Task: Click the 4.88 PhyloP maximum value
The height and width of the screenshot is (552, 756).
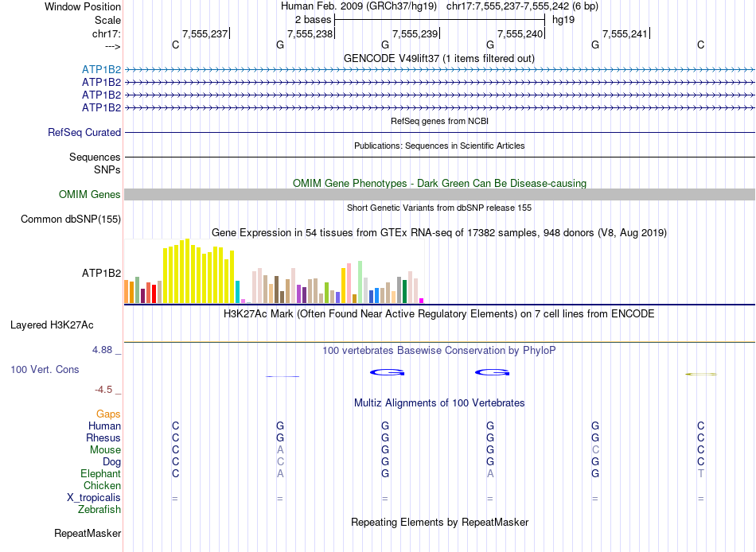Action: [102, 349]
